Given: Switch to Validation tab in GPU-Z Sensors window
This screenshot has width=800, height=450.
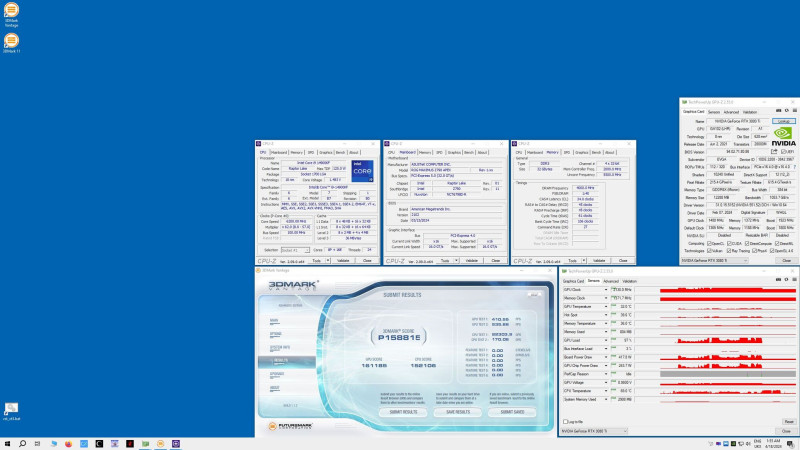Looking at the screenshot, I should [x=630, y=281].
